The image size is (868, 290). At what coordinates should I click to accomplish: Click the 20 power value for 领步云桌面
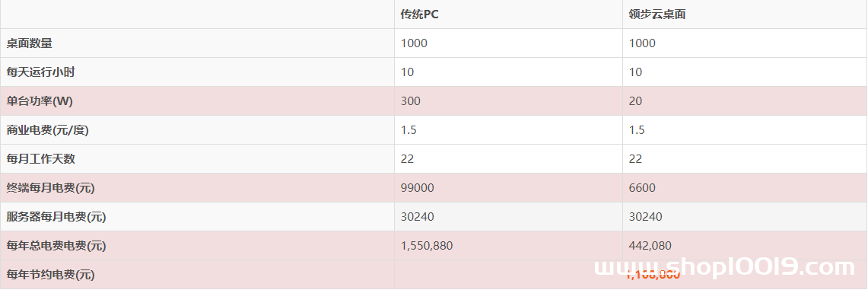635,101
